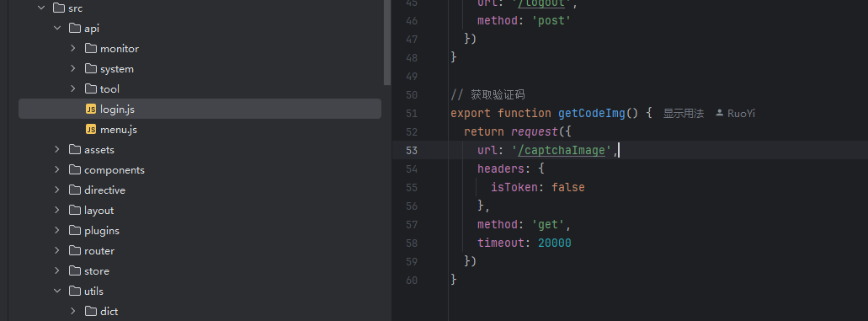The height and width of the screenshot is (321, 868).
Task: Select the directive folder label
Action: click(x=104, y=190)
